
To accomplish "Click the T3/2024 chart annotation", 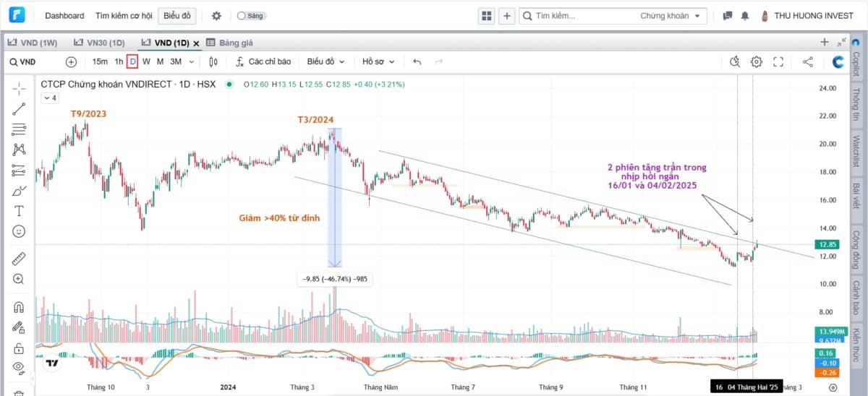I will click(315, 120).
